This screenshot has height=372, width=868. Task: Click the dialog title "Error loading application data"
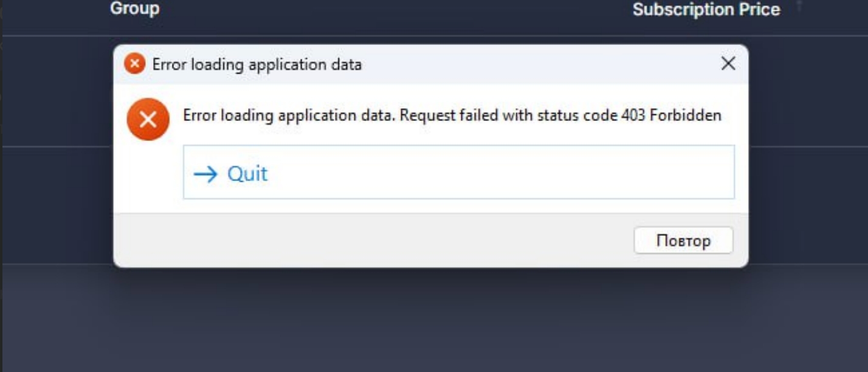point(257,64)
